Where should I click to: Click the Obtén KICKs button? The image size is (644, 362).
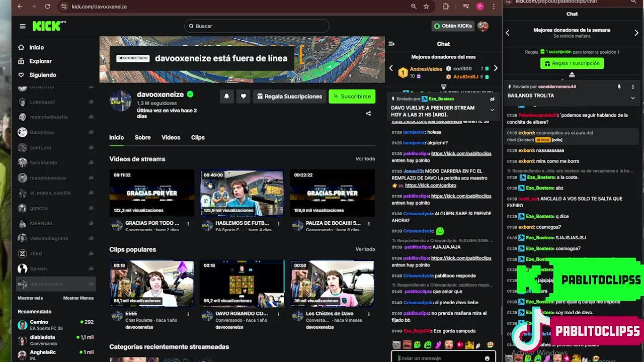(x=453, y=26)
